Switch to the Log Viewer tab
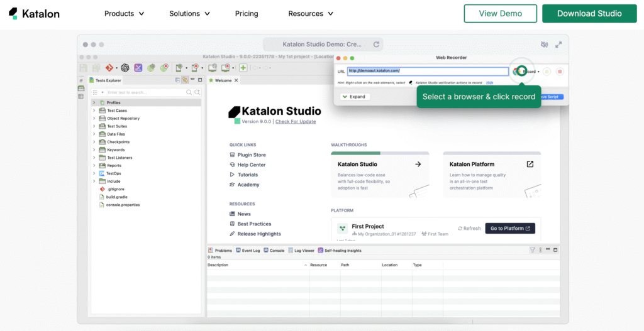The image size is (644, 331). tap(301, 250)
